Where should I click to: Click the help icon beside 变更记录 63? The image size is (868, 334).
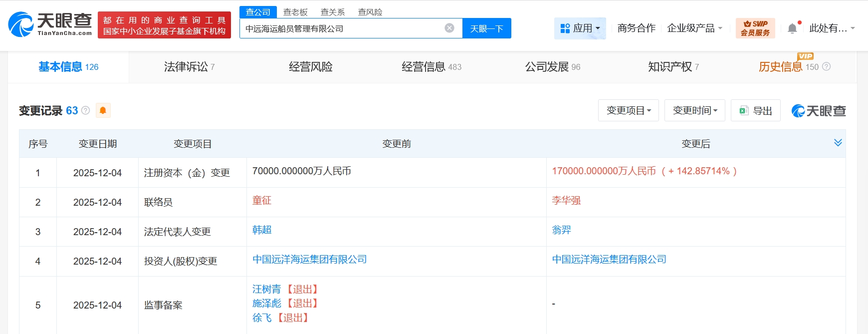(86, 110)
